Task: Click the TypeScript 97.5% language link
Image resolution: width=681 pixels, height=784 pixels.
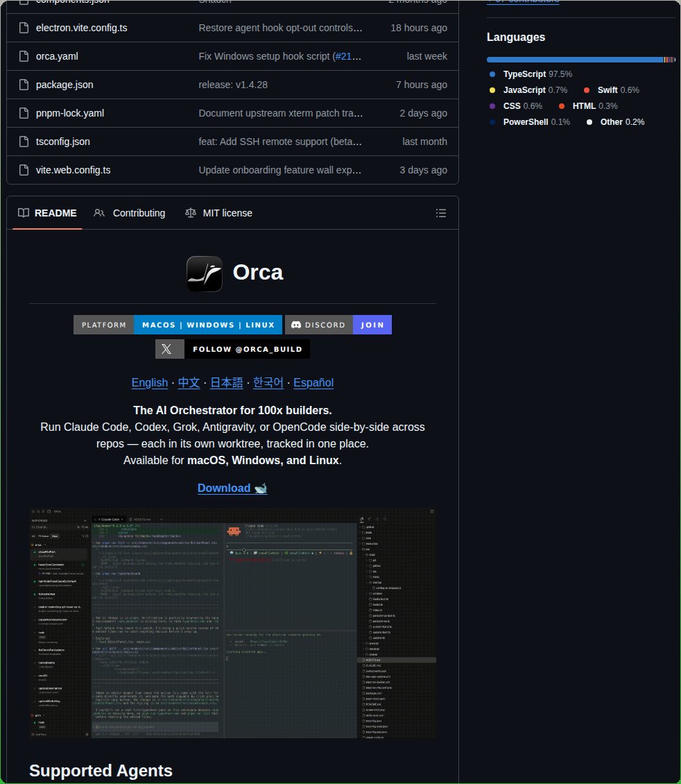Action: click(531, 74)
